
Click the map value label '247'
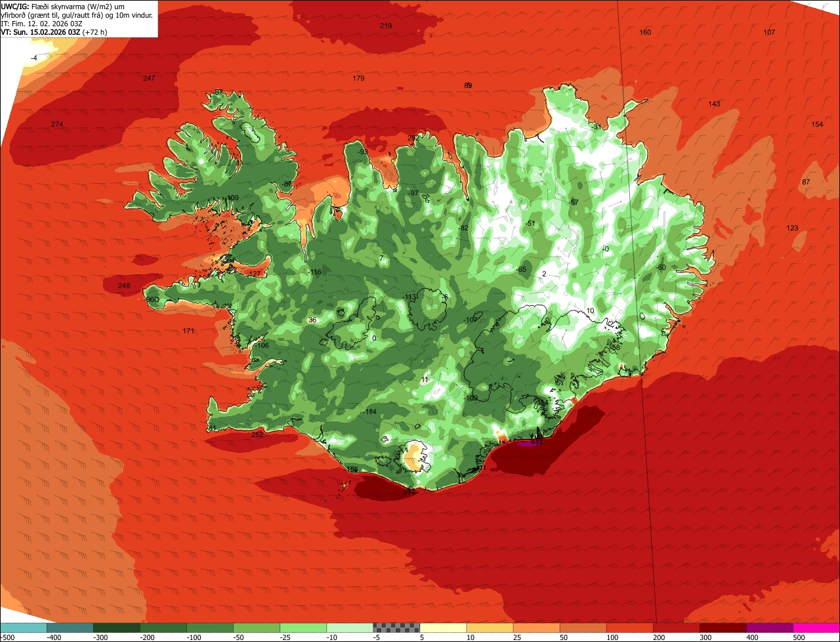tap(149, 78)
